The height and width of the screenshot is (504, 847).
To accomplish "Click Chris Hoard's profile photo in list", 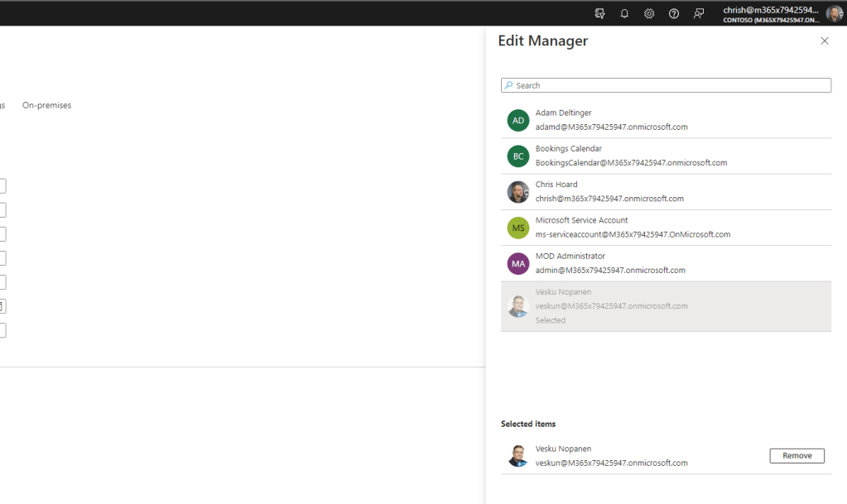I will [518, 192].
